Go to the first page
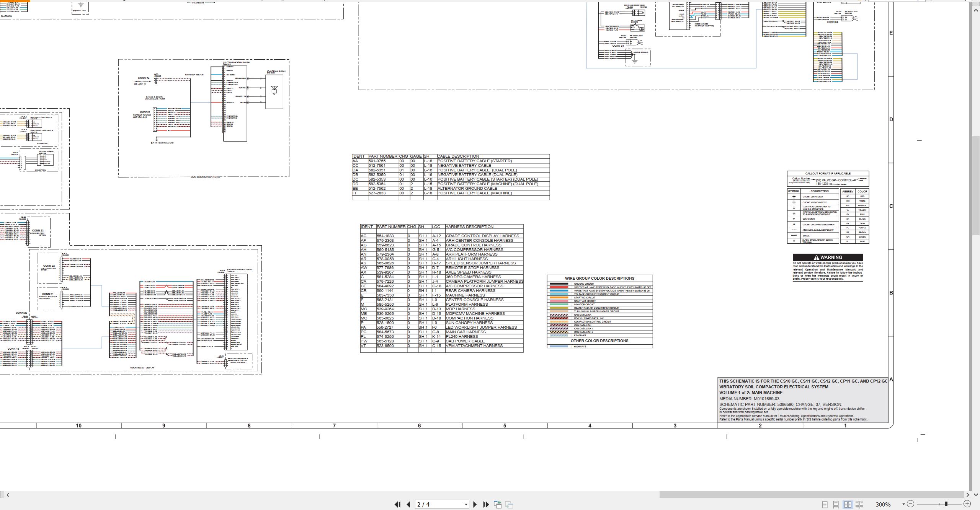This screenshot has width=980, height=510. tap(397, 505)
